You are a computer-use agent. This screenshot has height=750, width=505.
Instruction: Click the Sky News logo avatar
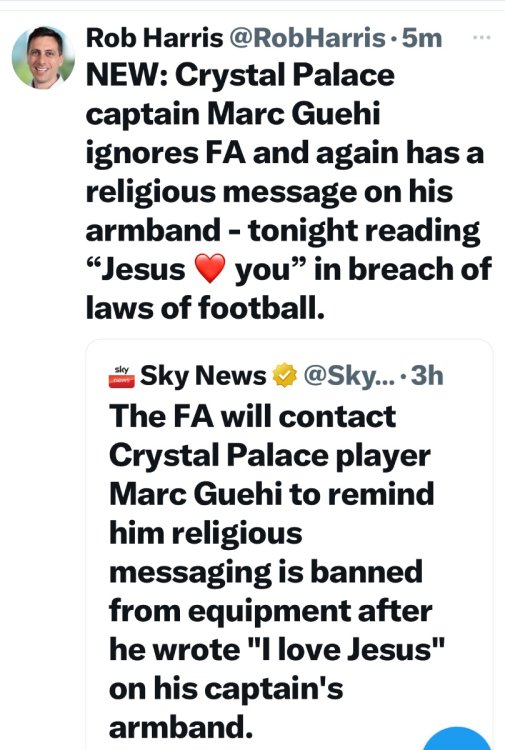tap(121, 376)
